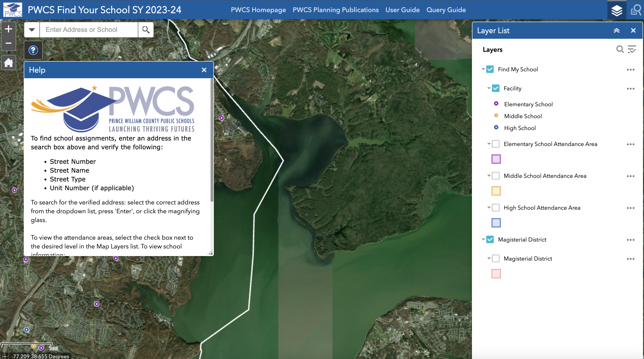
Task: Close the Layer List panel
Action: (633, 30)
